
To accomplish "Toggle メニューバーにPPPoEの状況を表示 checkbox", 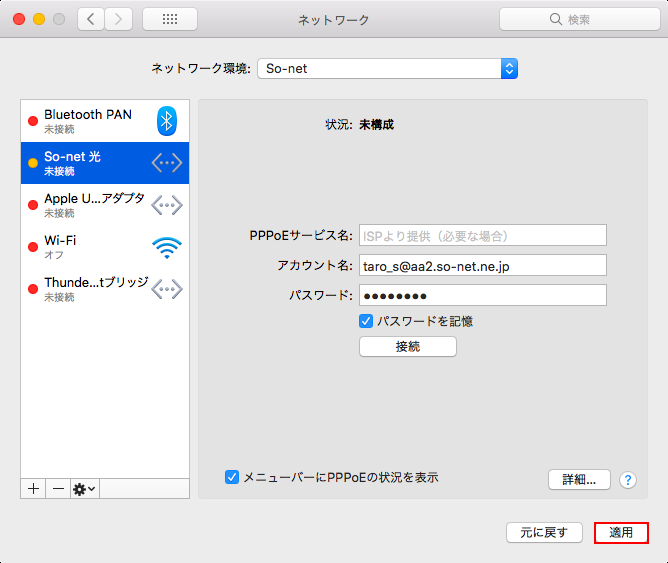I will pos(232,477).
